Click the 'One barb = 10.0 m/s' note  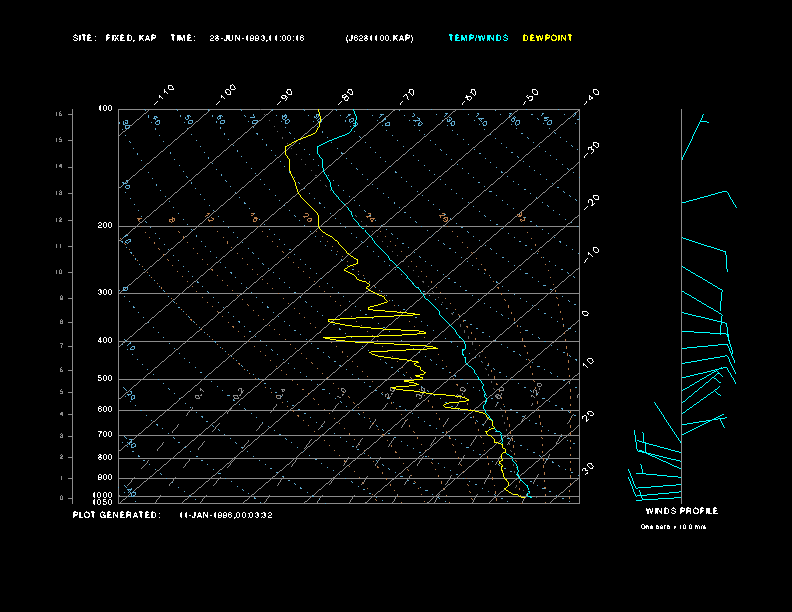673,526
